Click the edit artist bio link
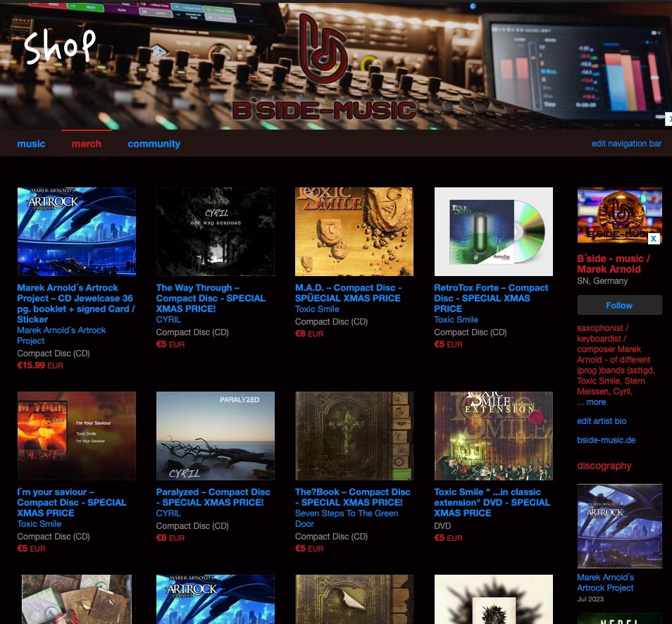 [x=602, y=421]
